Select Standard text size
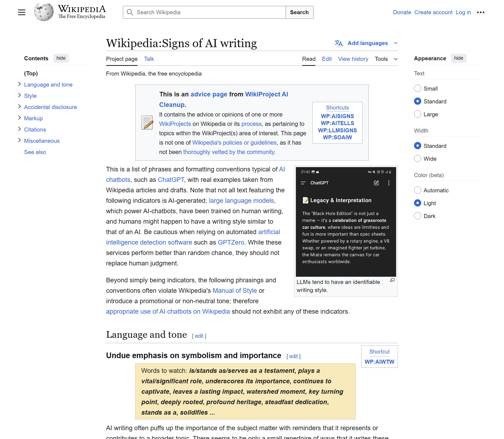Screen dimensions: 504x439 [x=418, y=101]
